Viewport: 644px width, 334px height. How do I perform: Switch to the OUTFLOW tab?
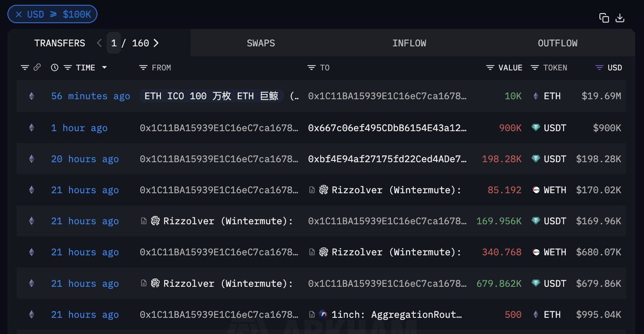[x=558, y=43]
